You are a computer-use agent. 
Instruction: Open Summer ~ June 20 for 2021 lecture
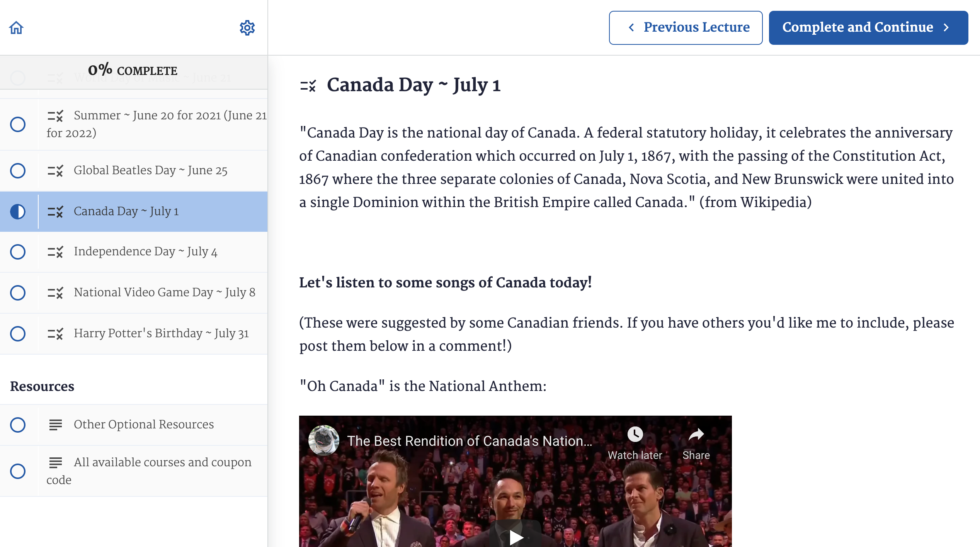click(x=134, y=124)
